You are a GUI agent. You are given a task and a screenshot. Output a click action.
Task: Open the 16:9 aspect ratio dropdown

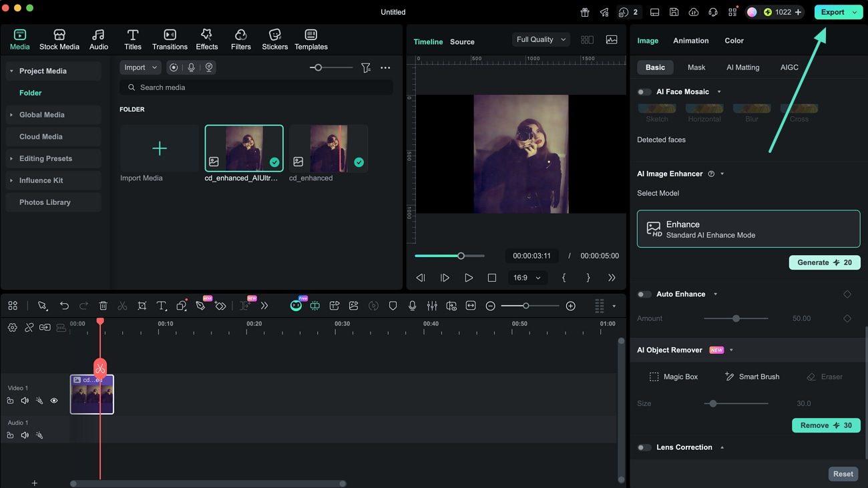coord(527,278)
